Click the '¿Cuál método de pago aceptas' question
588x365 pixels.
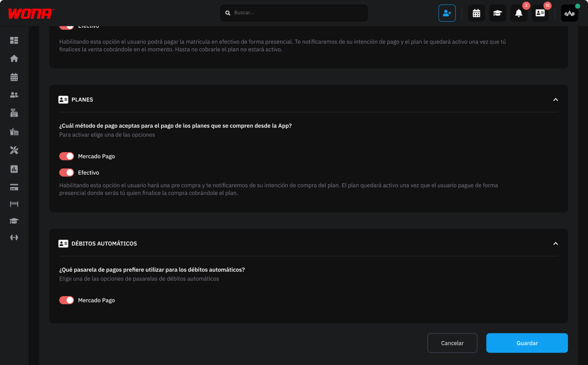175,126
